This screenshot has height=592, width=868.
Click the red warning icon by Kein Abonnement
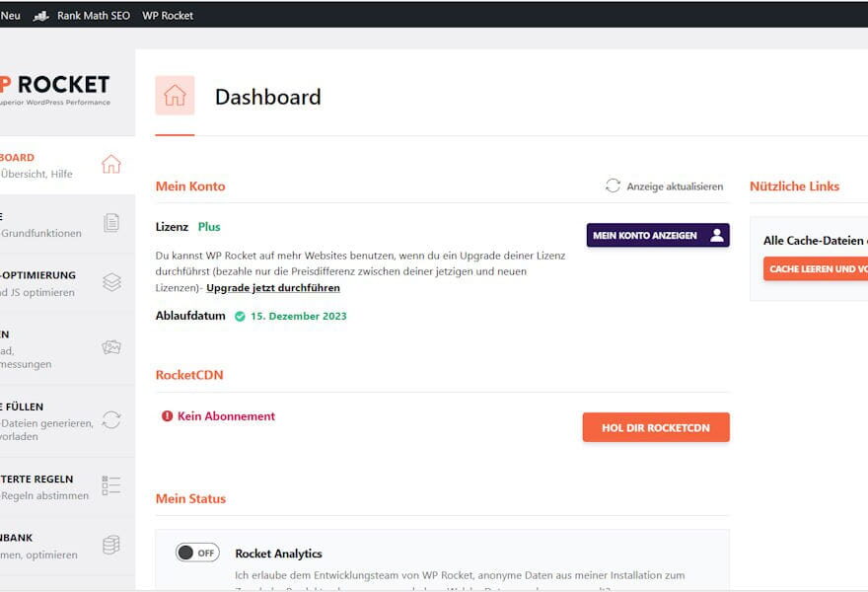[167, 416]
